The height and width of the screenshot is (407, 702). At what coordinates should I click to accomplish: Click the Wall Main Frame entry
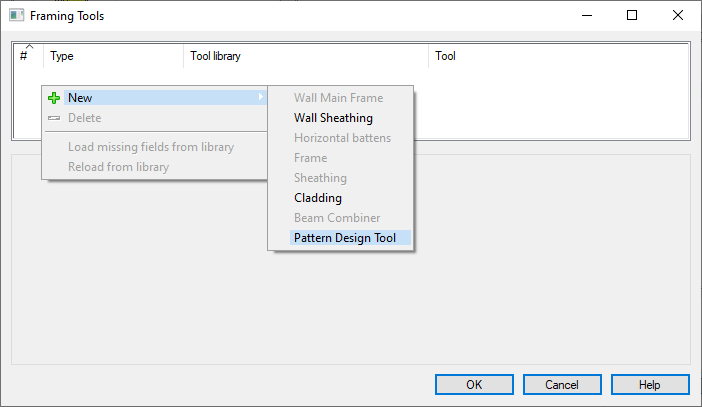[x=338, y=98]
